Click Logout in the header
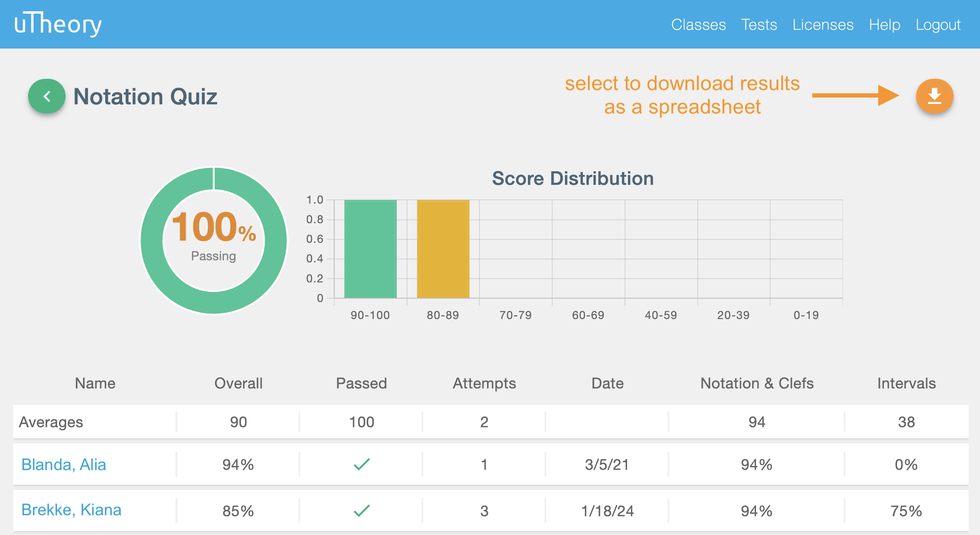The height and width of the screenshot is (535, 980). (x=938, y=25)
